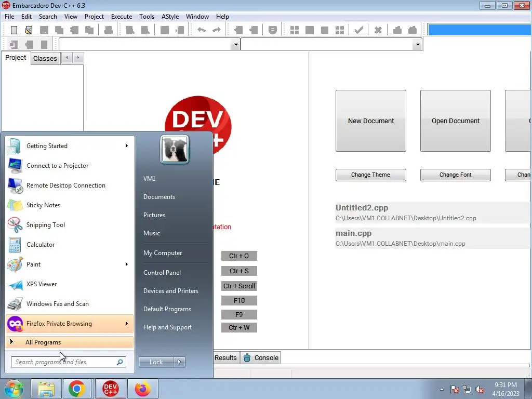Switch to the Project tab
532x399 pixels.
click(16, 58)
